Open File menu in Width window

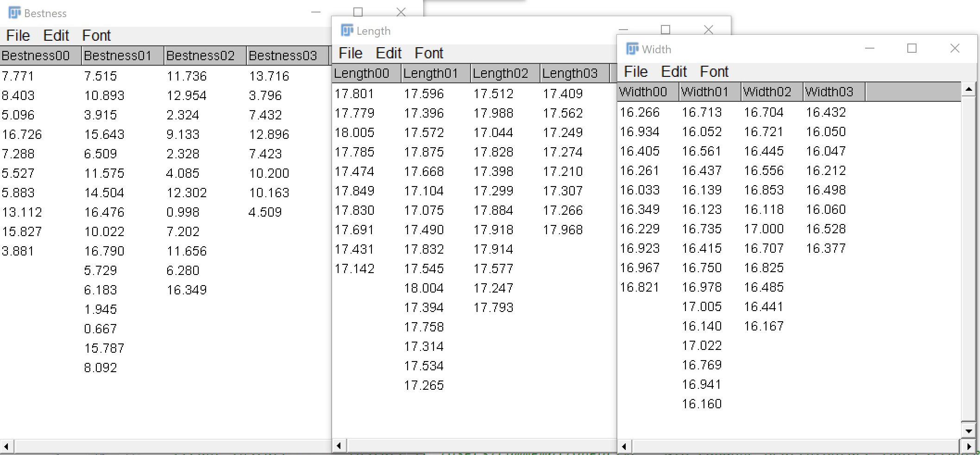635,72
